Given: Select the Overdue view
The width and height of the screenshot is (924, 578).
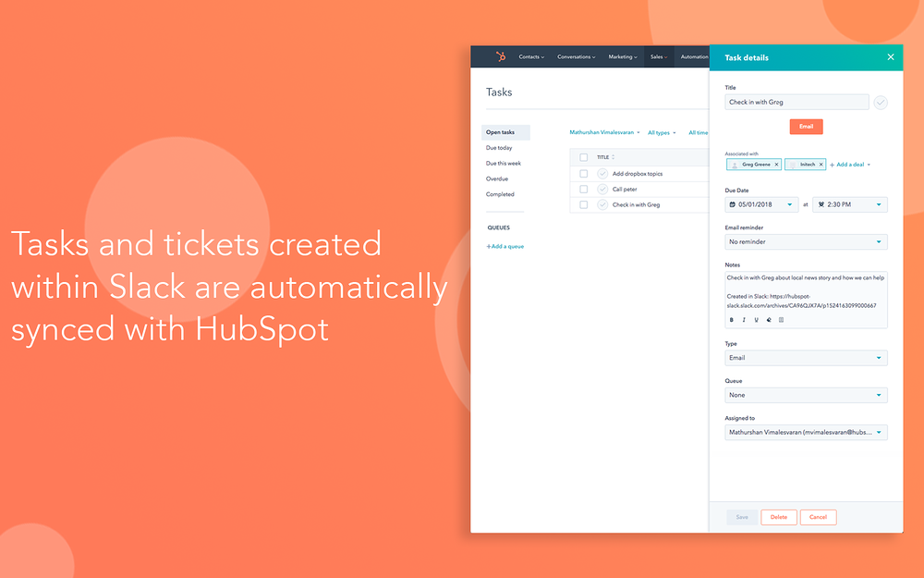Looking at the screenshot, I should coord(497,178).
